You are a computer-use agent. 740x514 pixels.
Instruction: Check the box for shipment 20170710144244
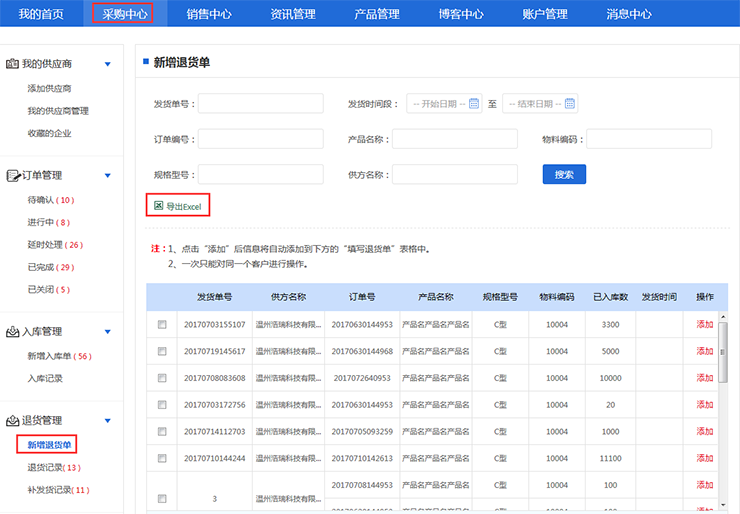click(162, 458)
